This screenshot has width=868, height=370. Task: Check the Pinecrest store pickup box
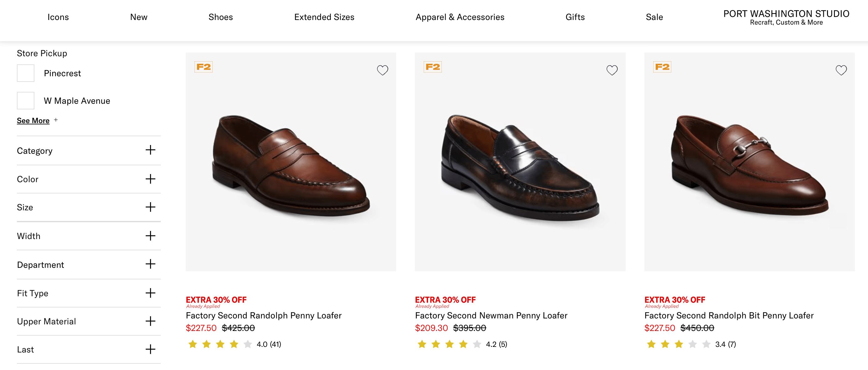coord(26,73)
